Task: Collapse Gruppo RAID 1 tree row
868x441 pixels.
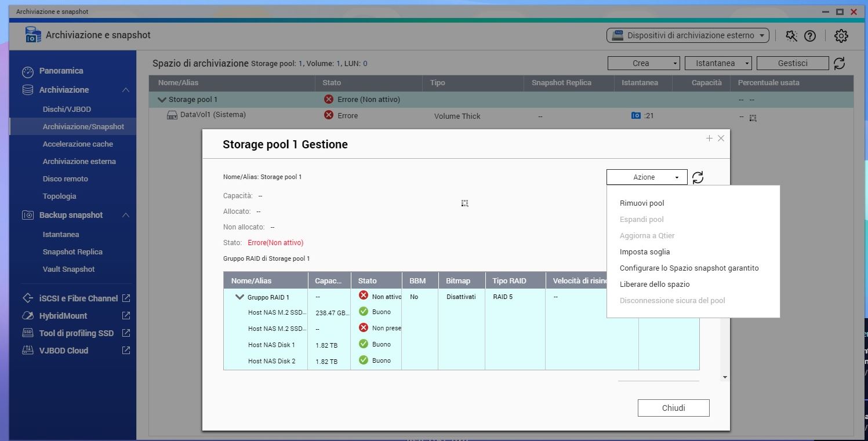Action: 239,297
